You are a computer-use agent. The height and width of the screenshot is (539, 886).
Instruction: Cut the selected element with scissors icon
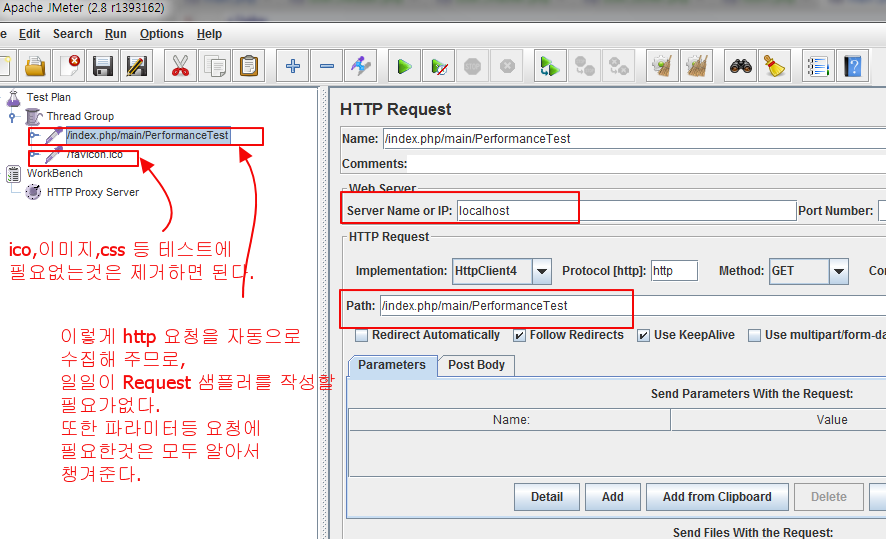180,67
